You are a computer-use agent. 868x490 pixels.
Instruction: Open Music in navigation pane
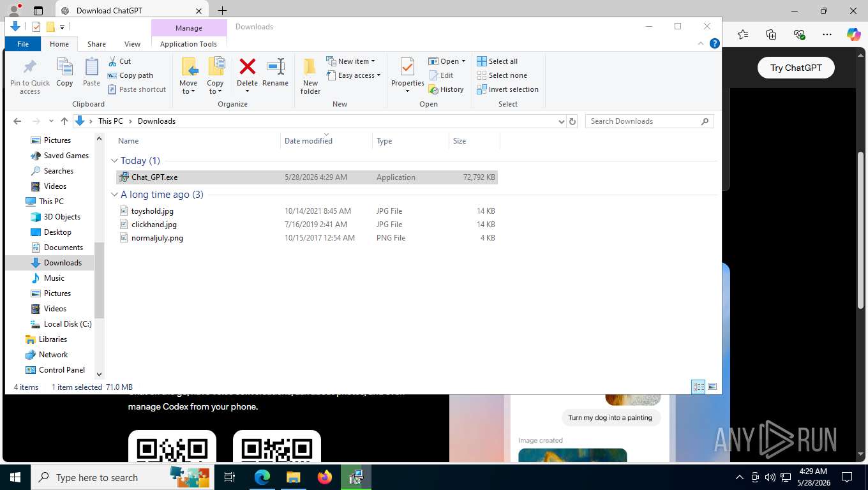point(48,278)
